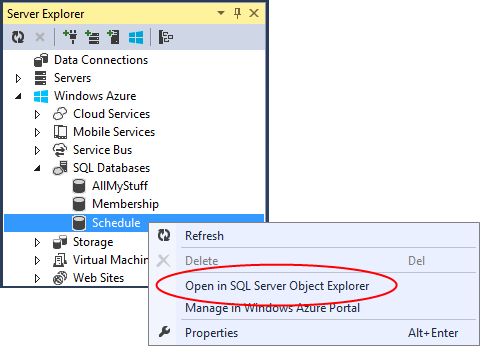Select the Virtual Machines tree item

pos(110,260)
